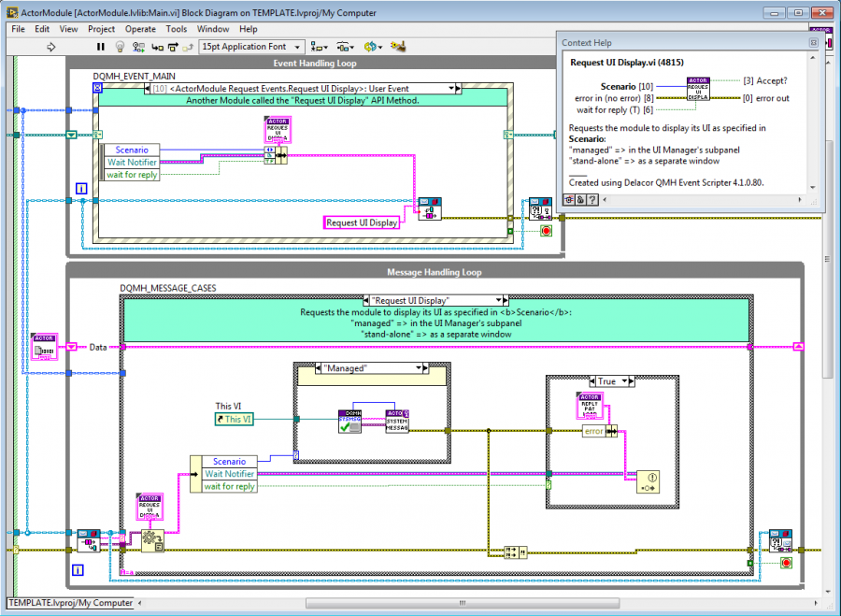
Task: Select the Merge Errors node
Action: [x=516, y=552]
